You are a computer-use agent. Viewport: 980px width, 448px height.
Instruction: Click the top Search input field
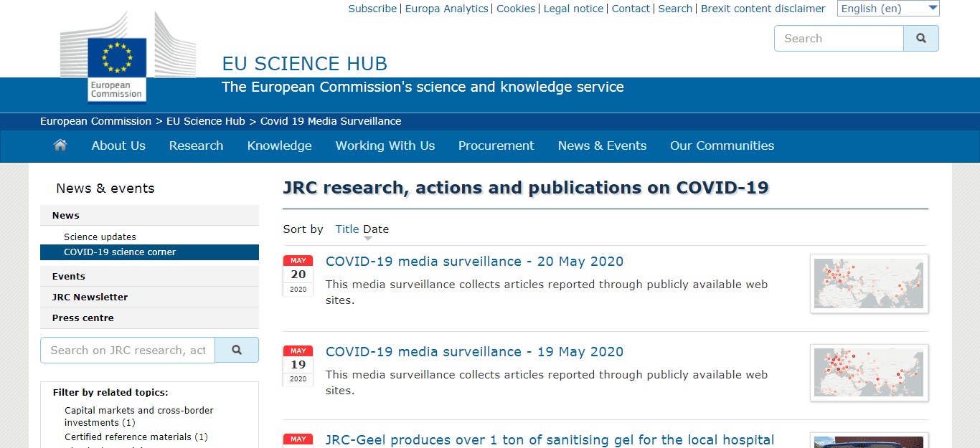(839, 39)
